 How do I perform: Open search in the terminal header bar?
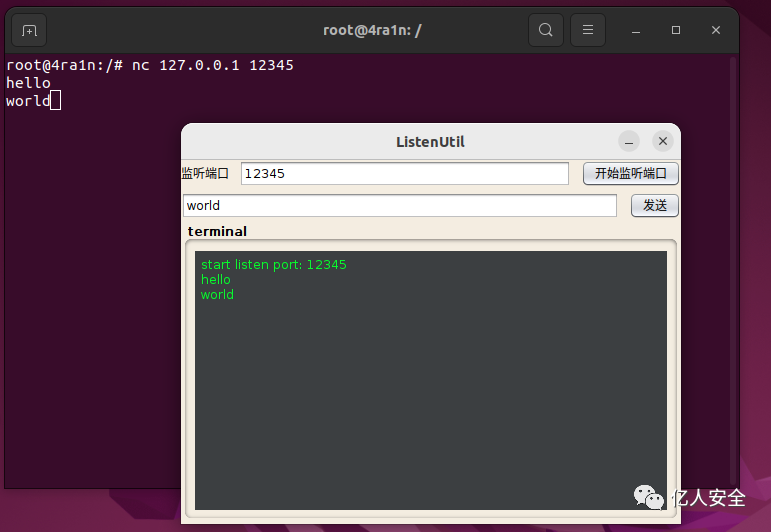coord(545,30)
